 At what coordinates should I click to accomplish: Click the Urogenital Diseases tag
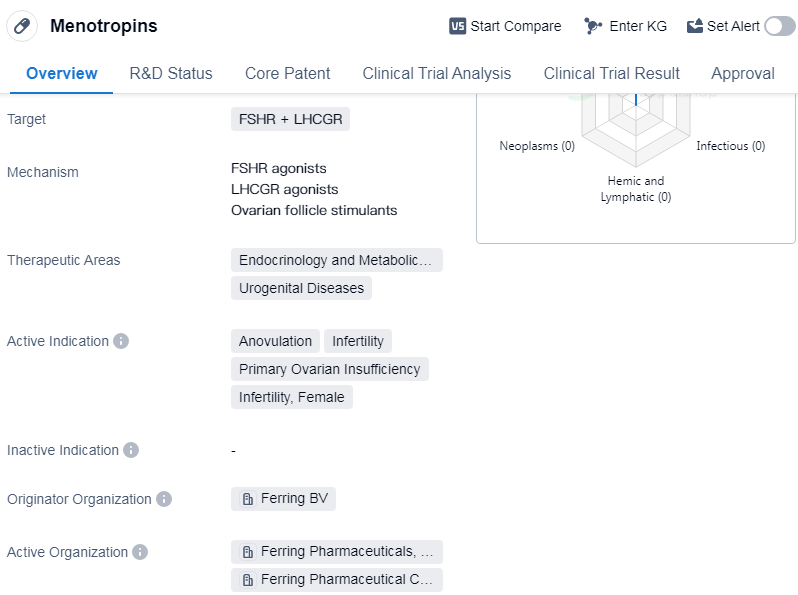coord(301,288)
